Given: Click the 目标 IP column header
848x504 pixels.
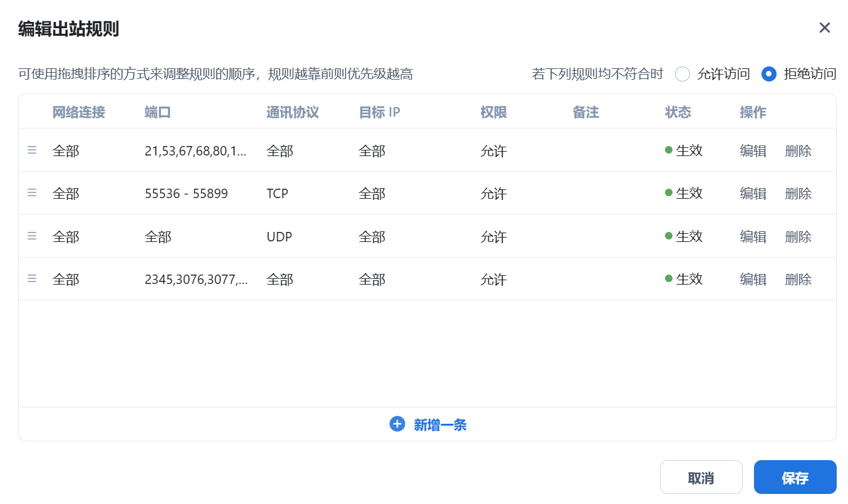Looking at the screenshot, I should [x=379, y=112].
